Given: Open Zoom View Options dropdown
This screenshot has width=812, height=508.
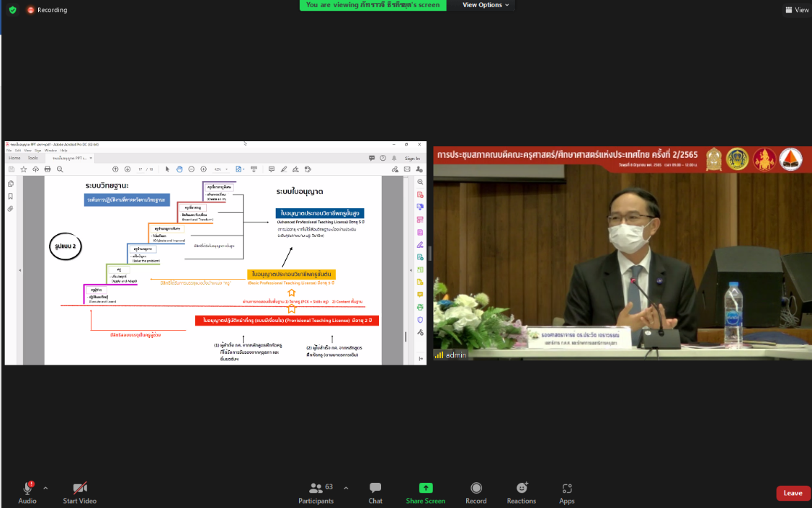Looking at the screenshot, I should coord(485,5).
